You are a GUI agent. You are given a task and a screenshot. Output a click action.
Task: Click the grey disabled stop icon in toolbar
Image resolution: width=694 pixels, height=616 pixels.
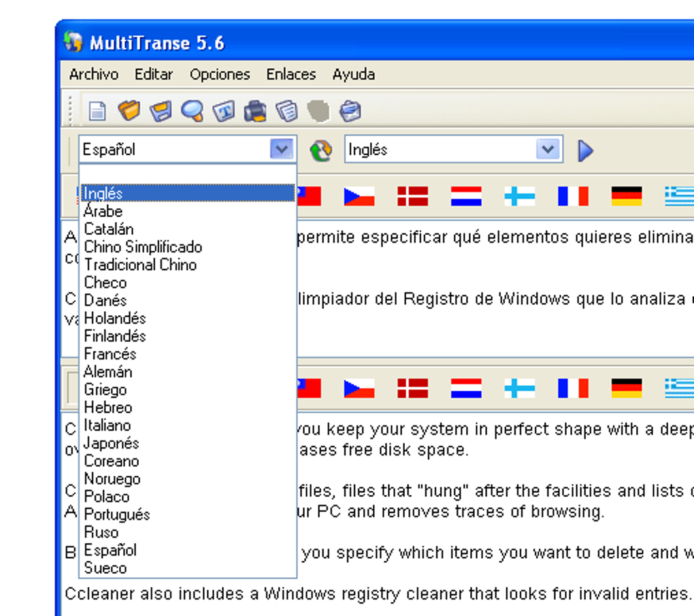[318, 111]
